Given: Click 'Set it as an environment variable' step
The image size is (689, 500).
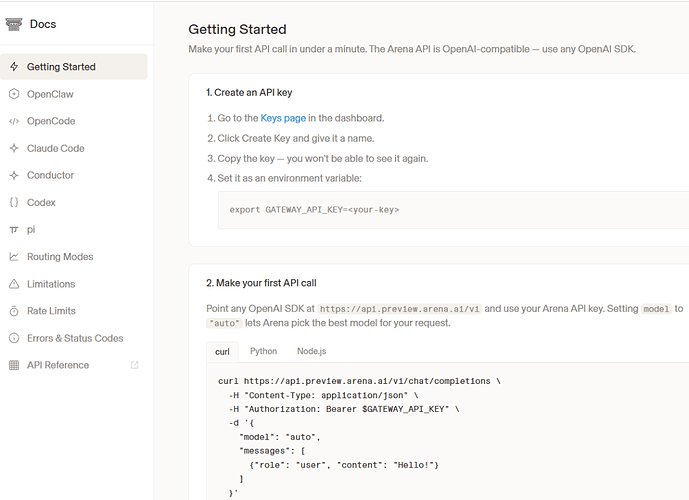Looking at the screenshot, I should 290,178.
